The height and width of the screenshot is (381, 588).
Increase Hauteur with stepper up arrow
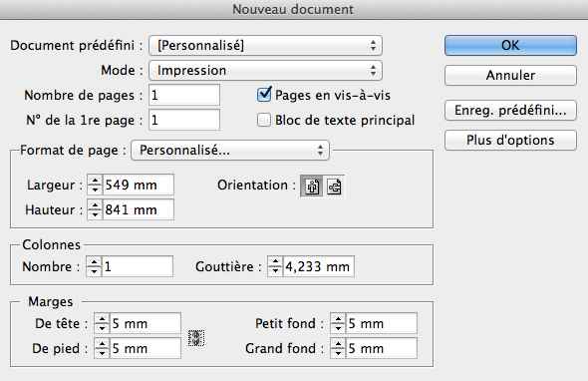95,204
